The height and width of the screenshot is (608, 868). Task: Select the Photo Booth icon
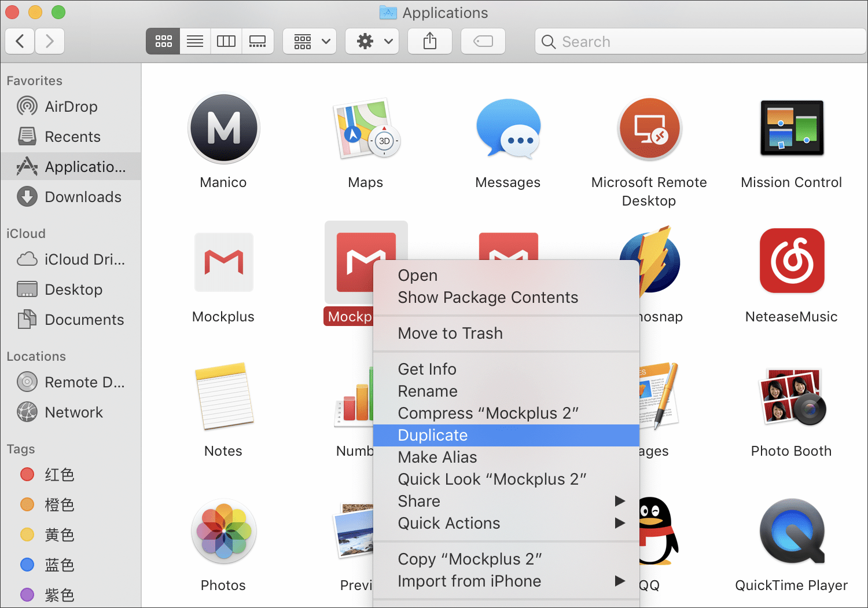[792, 396]
